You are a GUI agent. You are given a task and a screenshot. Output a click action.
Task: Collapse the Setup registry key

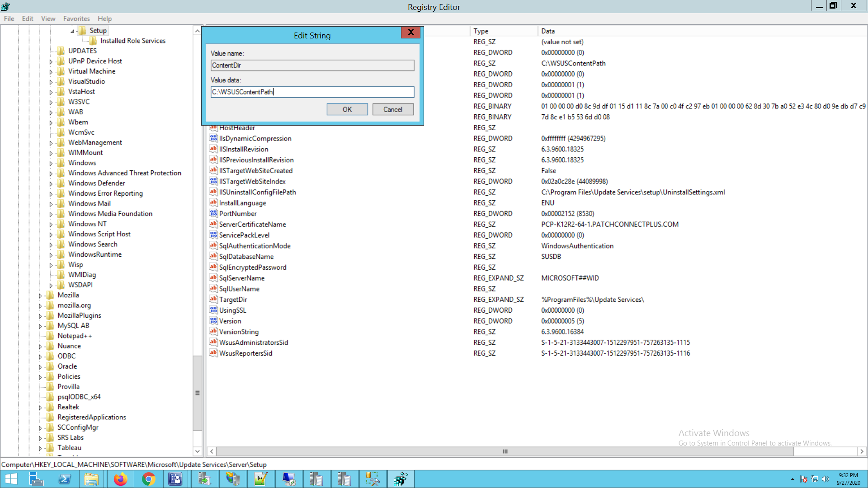click(x=72, y=31)
